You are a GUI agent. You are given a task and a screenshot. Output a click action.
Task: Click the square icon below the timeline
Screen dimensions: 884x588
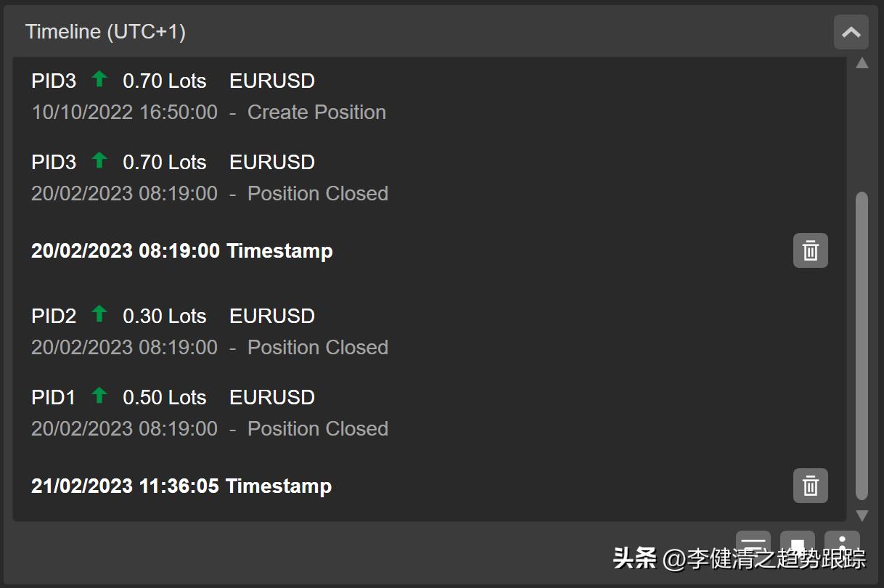797,543
